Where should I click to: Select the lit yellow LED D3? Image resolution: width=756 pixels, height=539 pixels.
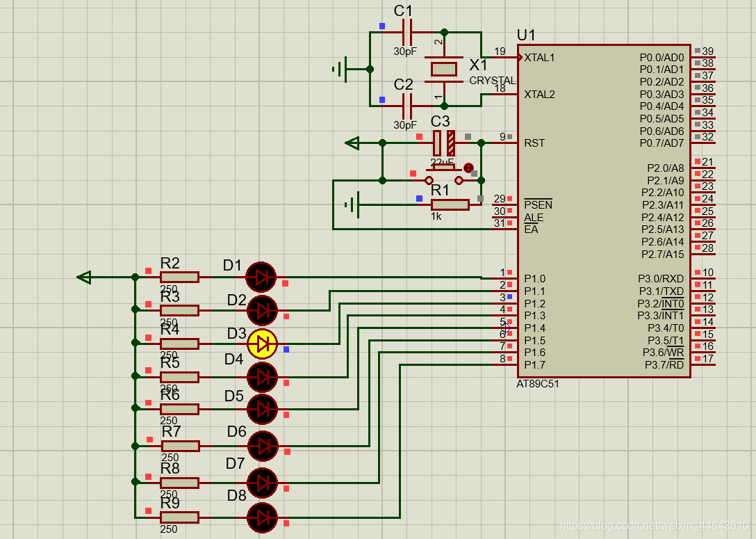click(x=262, y=344)
